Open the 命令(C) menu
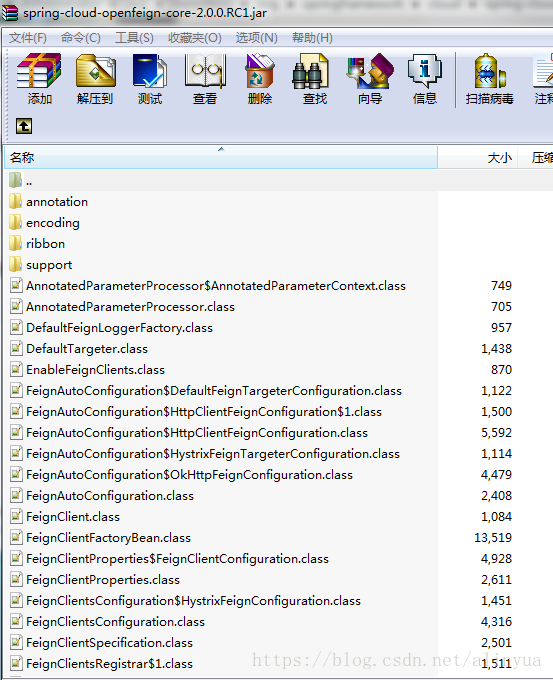 [x=81, y=38]
